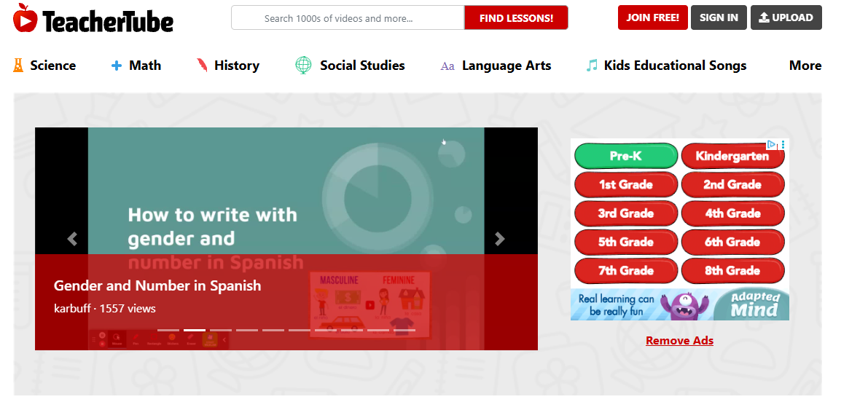
Task: Open the SIGN IN page
Action: coord(719,17)
